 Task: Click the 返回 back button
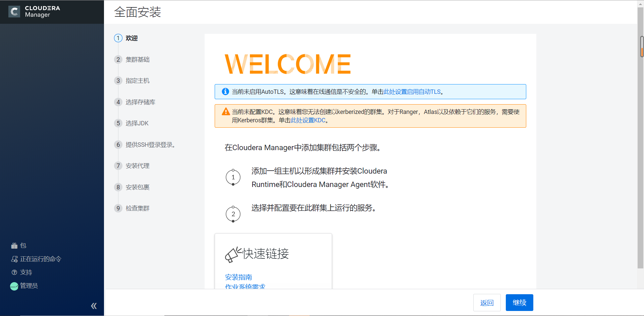pos(487,303)
